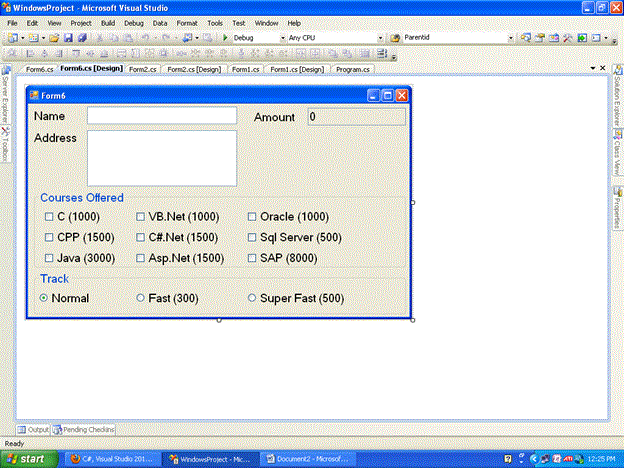
Task: Click the Save All toolbar icon
Action: 82,38
